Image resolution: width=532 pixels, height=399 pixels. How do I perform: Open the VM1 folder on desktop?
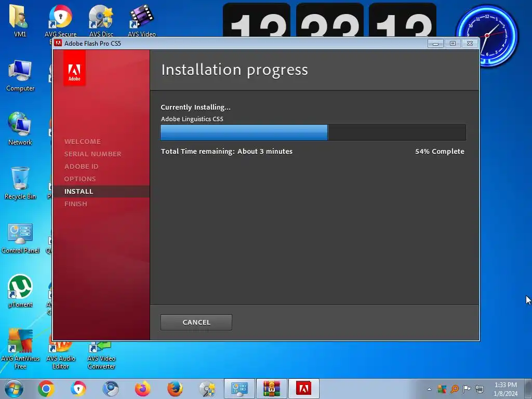(20, 20)
